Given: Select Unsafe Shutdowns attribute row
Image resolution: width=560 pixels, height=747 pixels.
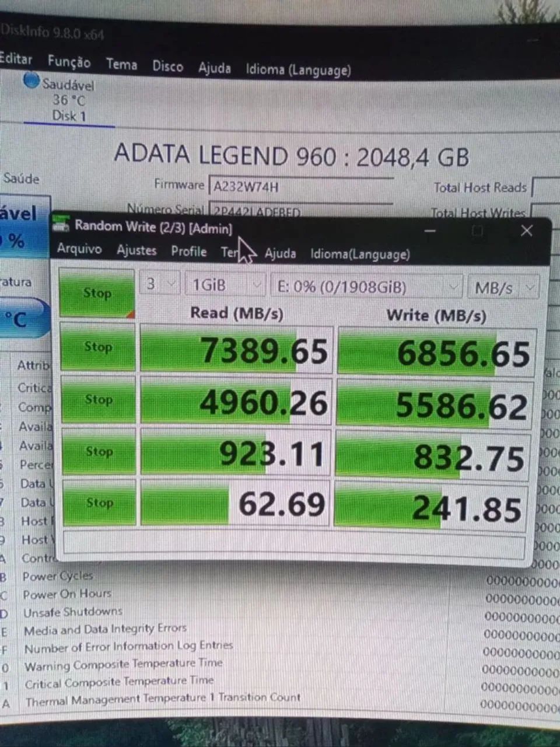Looking at the screenshot, I should point(73,612).
